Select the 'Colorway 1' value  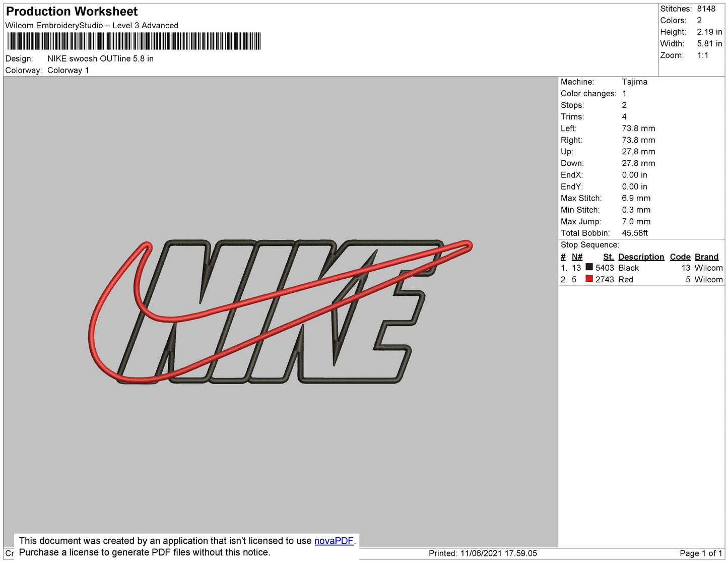[68, 70]
